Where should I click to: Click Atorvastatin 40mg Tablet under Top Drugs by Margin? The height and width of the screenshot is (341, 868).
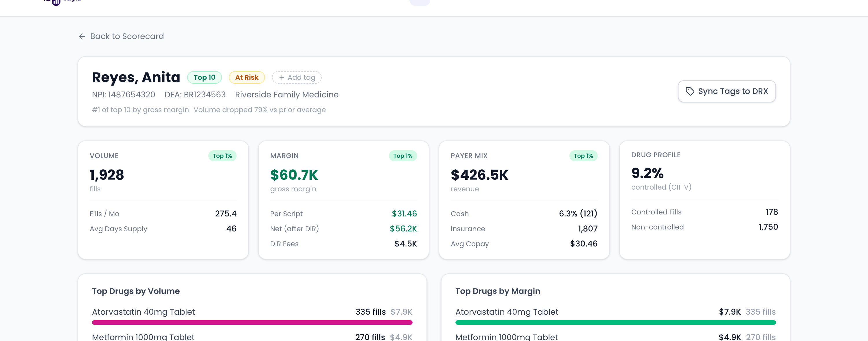[x=507, y=312]
